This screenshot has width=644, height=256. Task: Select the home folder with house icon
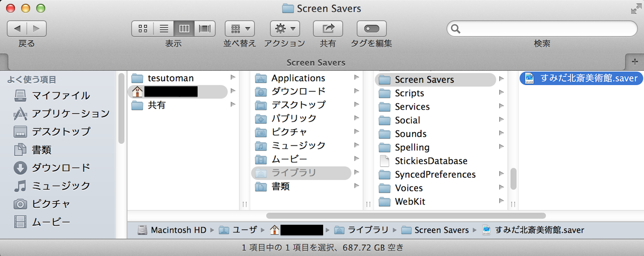click(x=177, y=92)
